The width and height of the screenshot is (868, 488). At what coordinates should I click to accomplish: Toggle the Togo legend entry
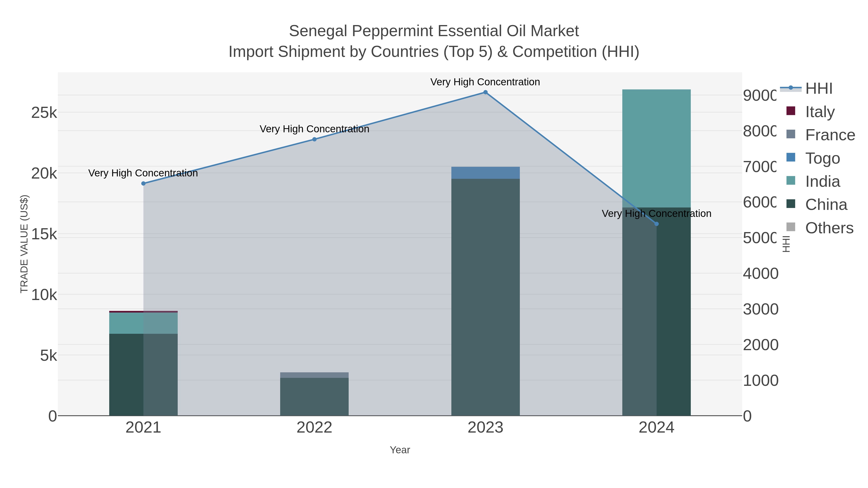813,158
